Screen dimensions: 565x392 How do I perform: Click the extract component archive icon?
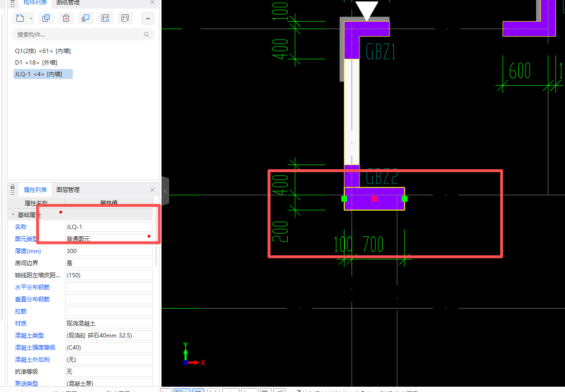125,18
